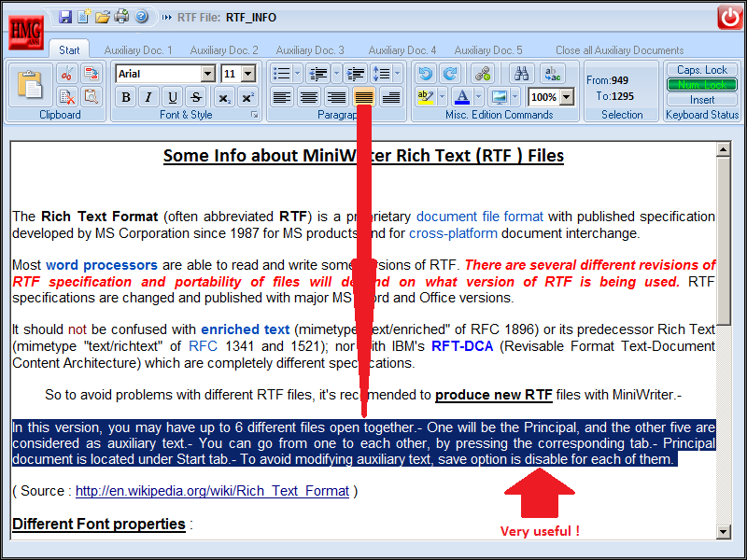This screenshot has height=560, width=747.
Task: Click the Undo arrow icon
Action: (x=425, y=74)
